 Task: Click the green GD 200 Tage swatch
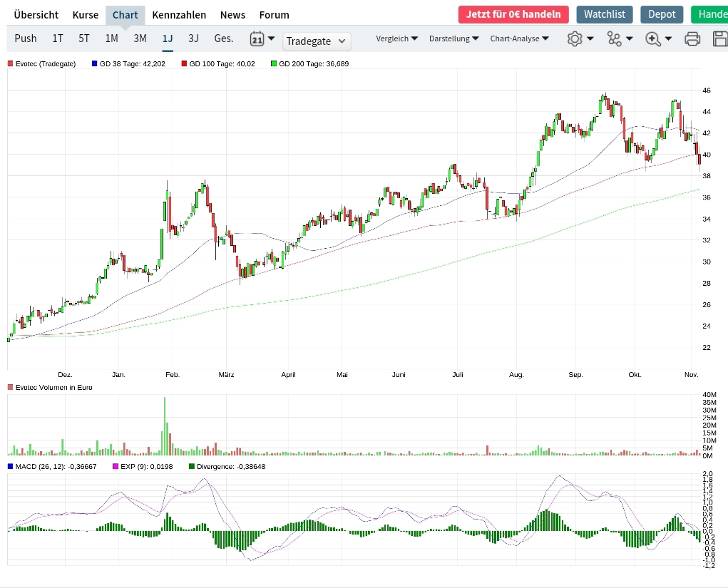[274, 63]
